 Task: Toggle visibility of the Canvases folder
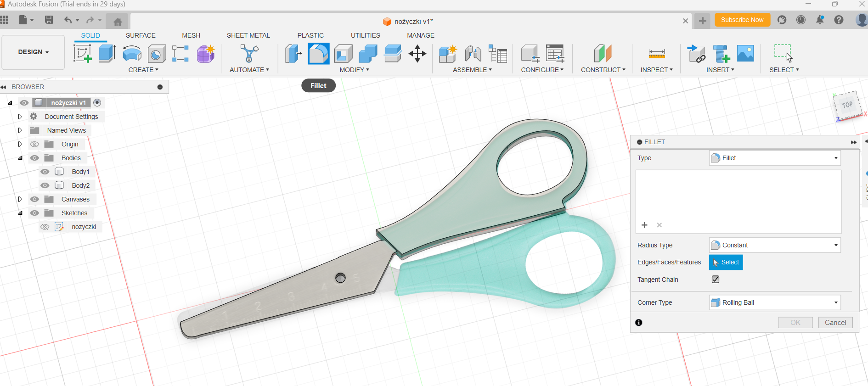(34, 199)
